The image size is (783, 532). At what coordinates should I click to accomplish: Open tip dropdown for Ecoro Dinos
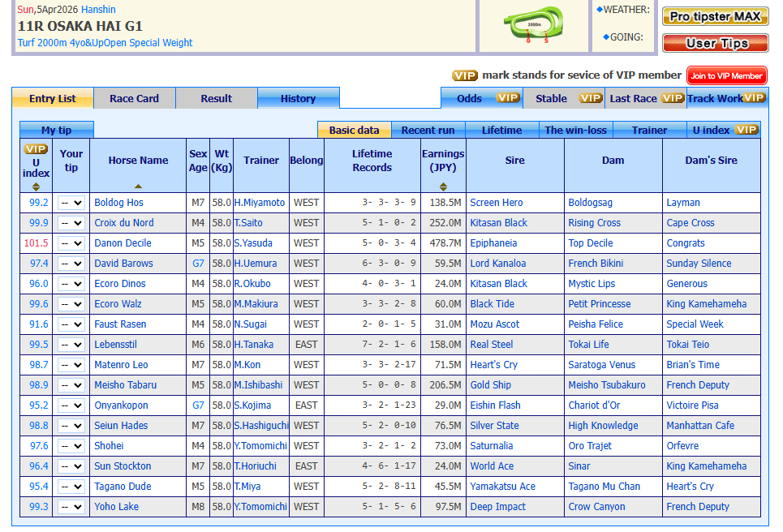71,284
